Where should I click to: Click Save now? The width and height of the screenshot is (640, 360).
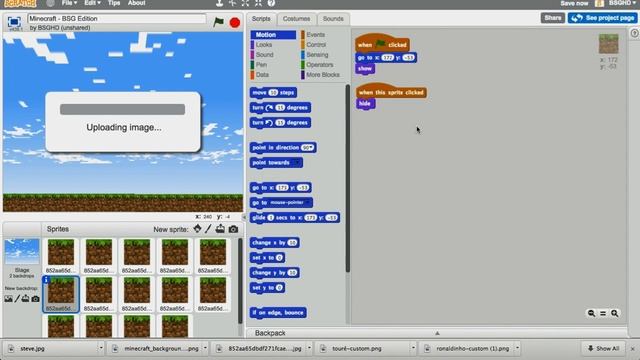(x=574, y=3)
